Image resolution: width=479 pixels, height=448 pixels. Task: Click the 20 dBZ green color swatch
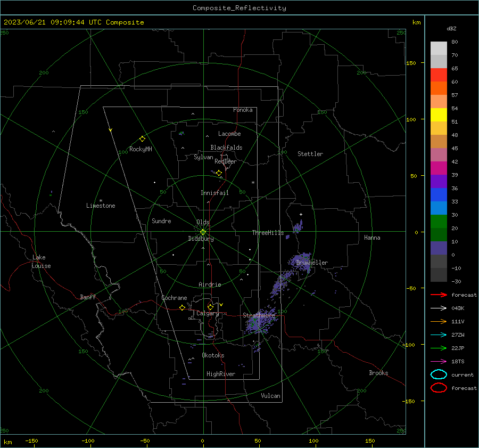(439, 222)
